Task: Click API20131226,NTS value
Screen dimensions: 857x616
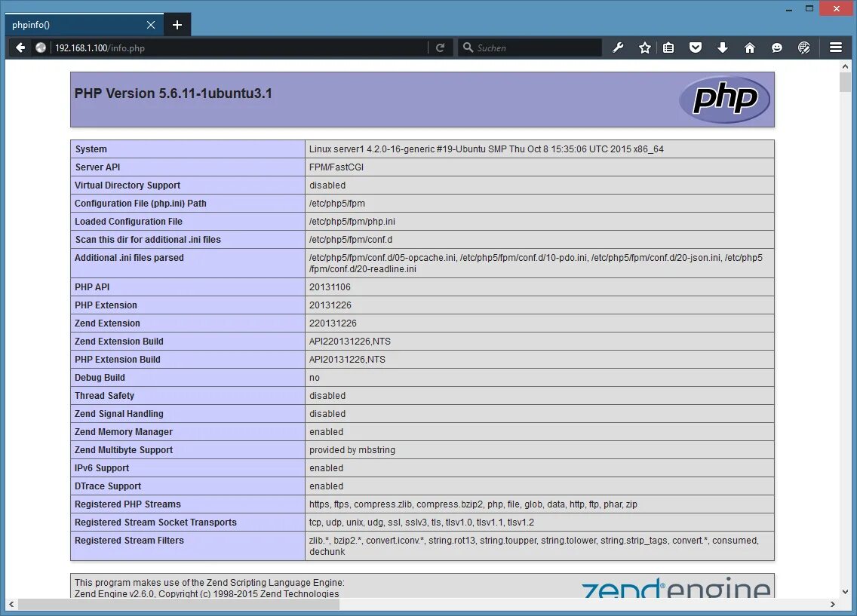Action: 347,360
